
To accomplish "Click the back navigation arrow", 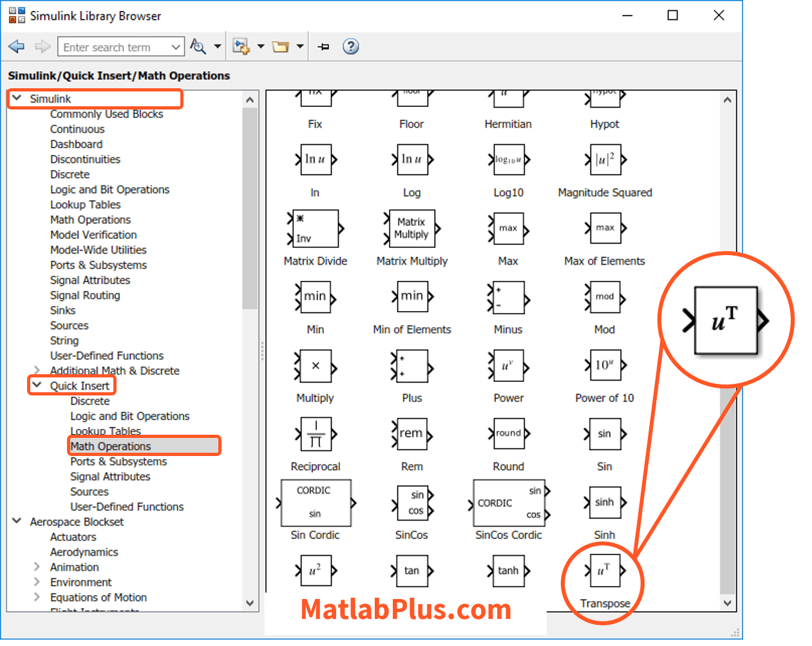I will point(17,46).
